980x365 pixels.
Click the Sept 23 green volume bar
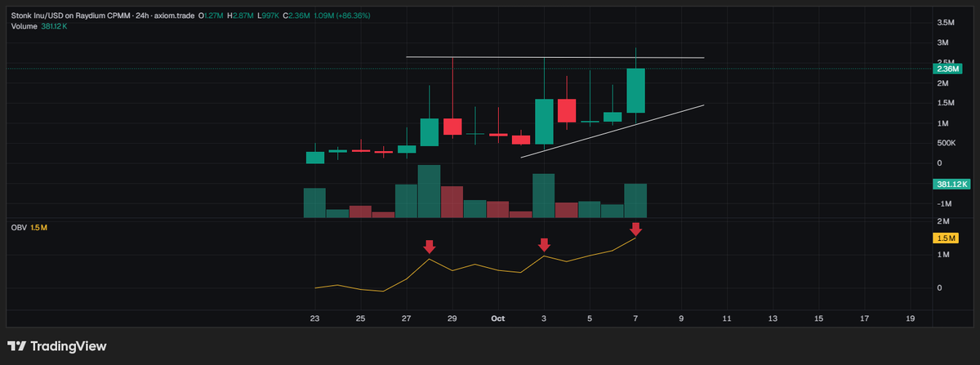315,203
